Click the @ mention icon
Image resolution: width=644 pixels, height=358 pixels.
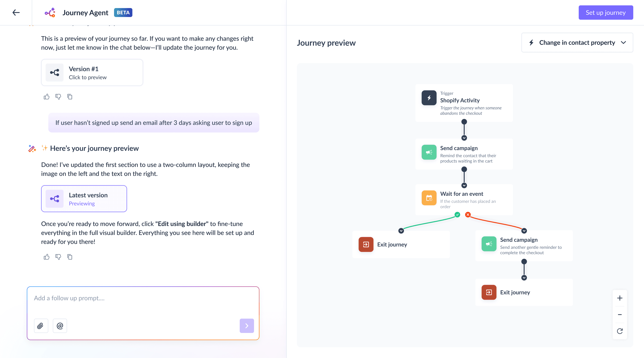tap(60, 326)
